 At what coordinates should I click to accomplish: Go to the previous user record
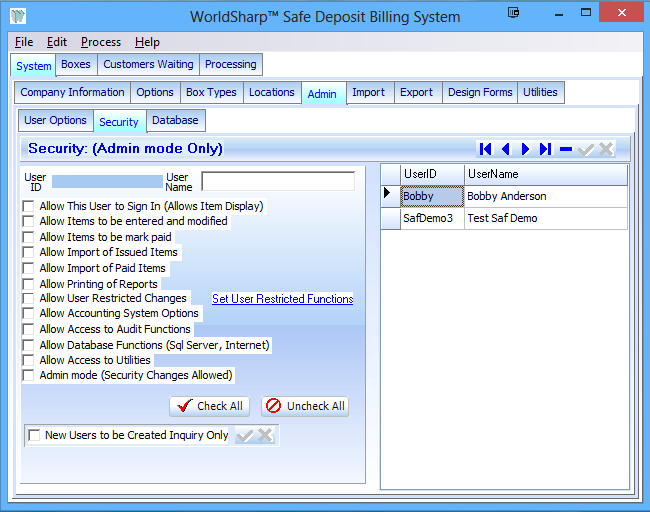[x=506, y=149]
